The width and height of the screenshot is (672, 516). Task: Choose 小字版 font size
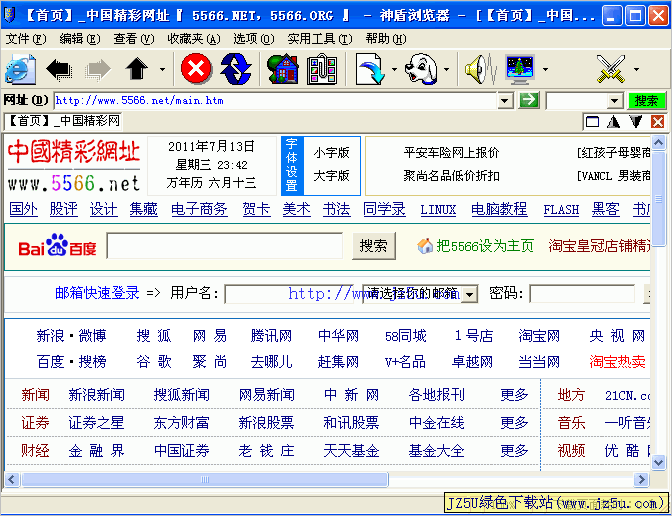tap(331, 153)
